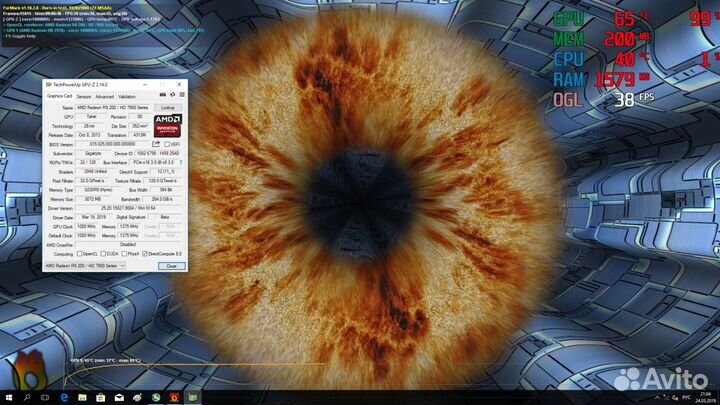
Task: Open Microsoft Edge from the taskbar
Action: [64, 397]
